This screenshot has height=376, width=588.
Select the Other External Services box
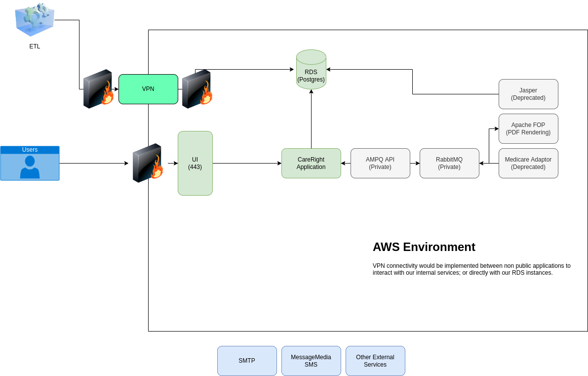tap(375, 361)
